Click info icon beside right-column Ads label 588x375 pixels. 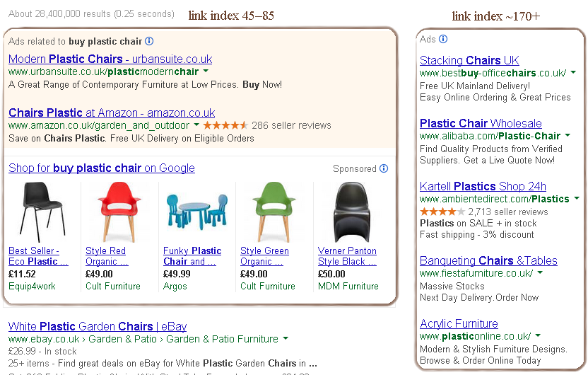443,39
